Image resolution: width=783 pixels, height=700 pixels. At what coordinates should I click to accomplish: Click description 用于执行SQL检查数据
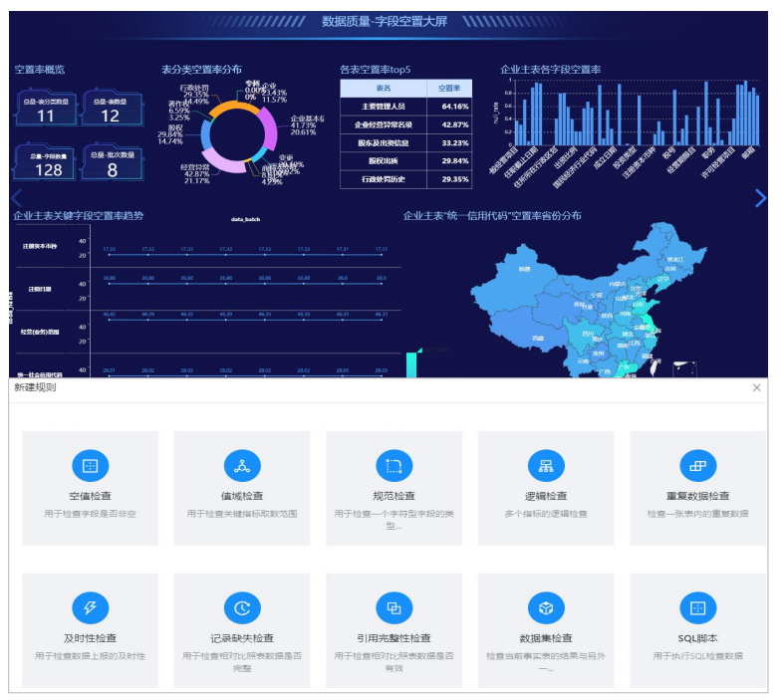point(698,656)
